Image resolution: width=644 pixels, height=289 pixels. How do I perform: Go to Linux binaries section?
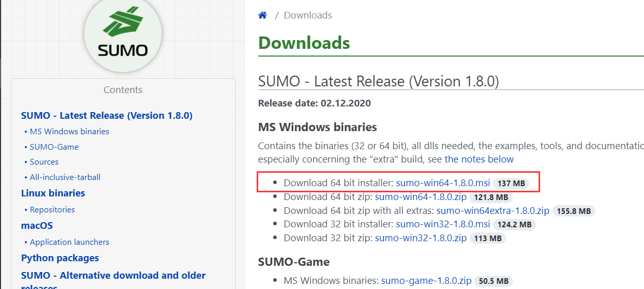[53, 193]
